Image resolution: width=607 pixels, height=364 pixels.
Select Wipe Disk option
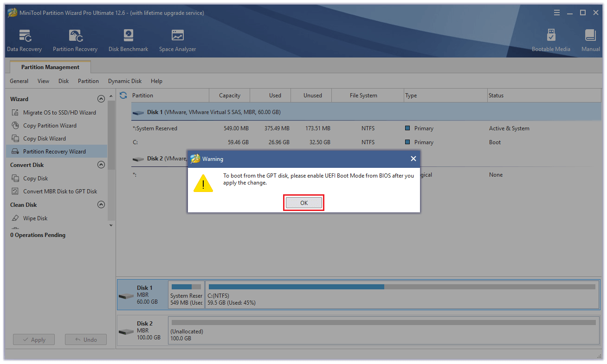35,218
